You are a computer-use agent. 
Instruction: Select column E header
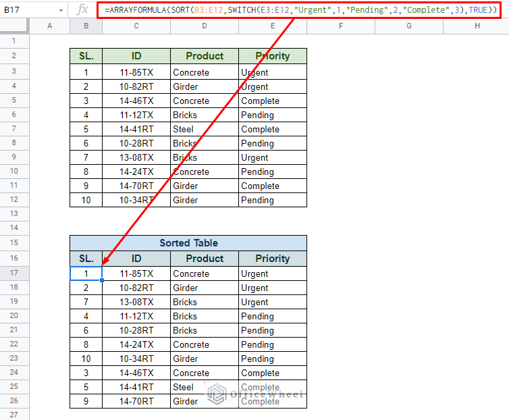coord(273,26)
